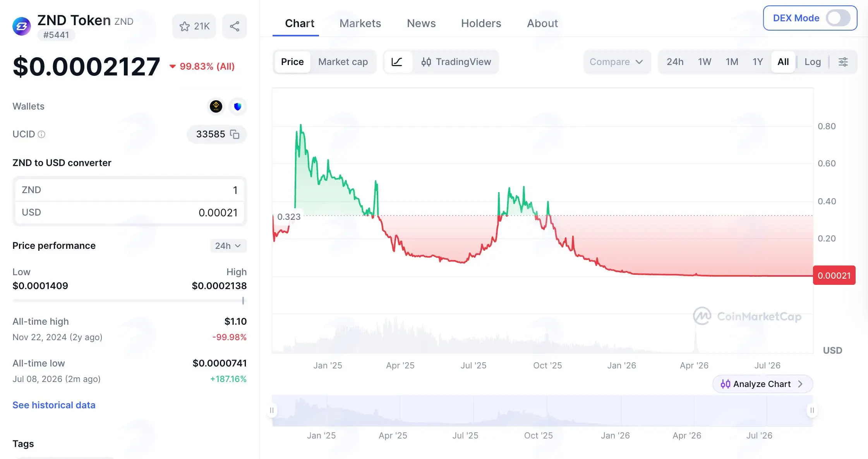Open the About tab

542,23
